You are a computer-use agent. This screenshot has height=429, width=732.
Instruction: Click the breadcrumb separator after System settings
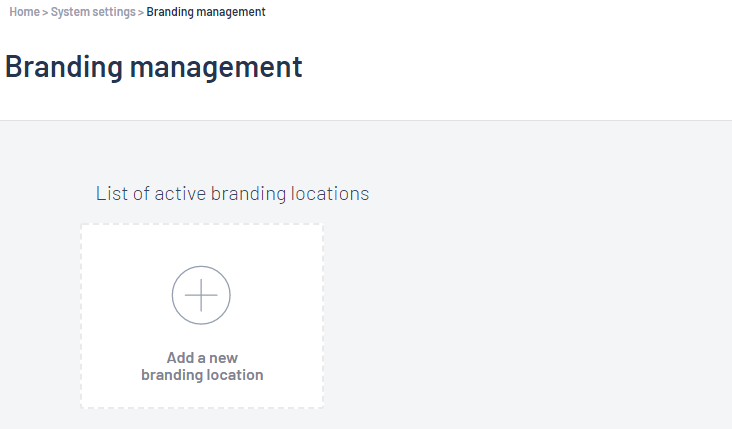[141, 13]
